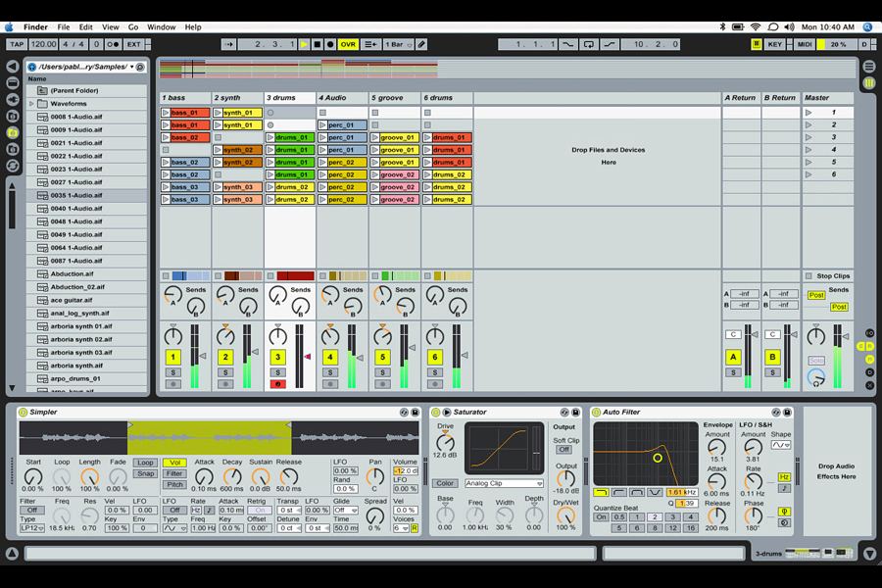Open the 1 Bar quantization dropdown
The width and height of the screenshot is (882, 588).
pyautogui.click(x=397, y=44)
